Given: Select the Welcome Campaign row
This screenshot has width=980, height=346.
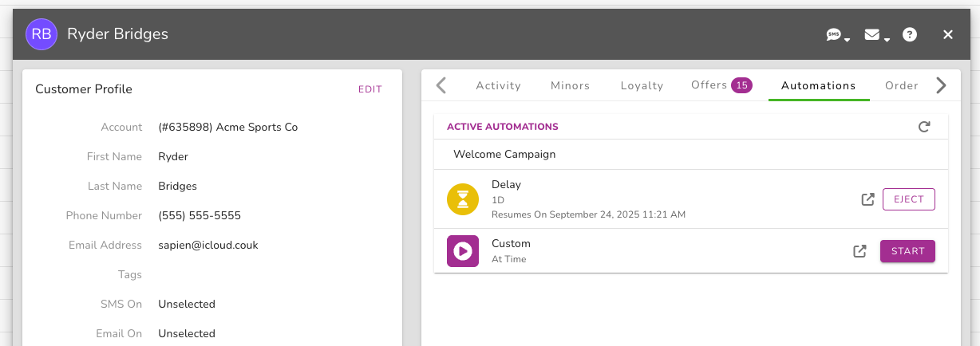Looking at the screenshot, I should pyautogui.click(x=691, y=155).
